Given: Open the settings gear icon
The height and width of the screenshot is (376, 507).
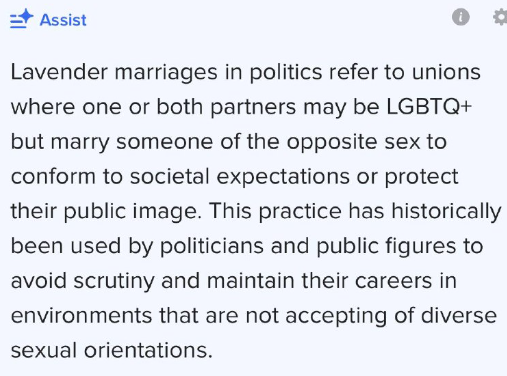Looking at the screenshot, I should (x=500, y=17).
